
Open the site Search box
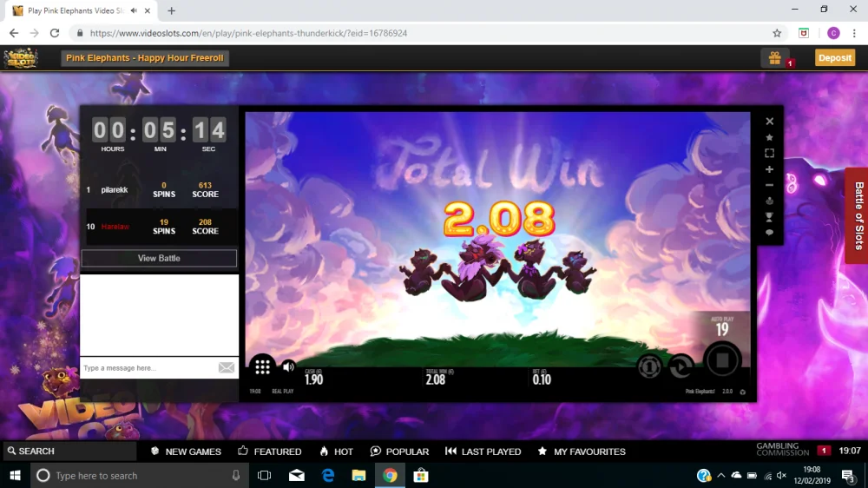pyautogui.click(x=69, y=451)
